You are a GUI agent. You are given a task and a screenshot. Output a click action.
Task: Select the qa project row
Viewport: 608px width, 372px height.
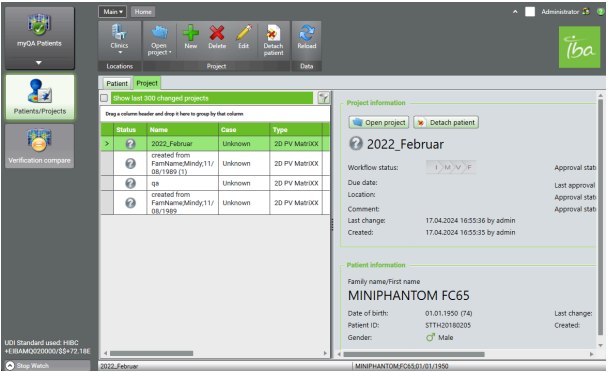215,183
